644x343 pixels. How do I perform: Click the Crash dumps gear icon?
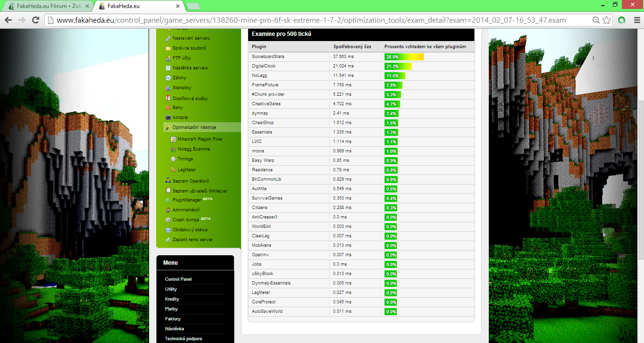168,220
